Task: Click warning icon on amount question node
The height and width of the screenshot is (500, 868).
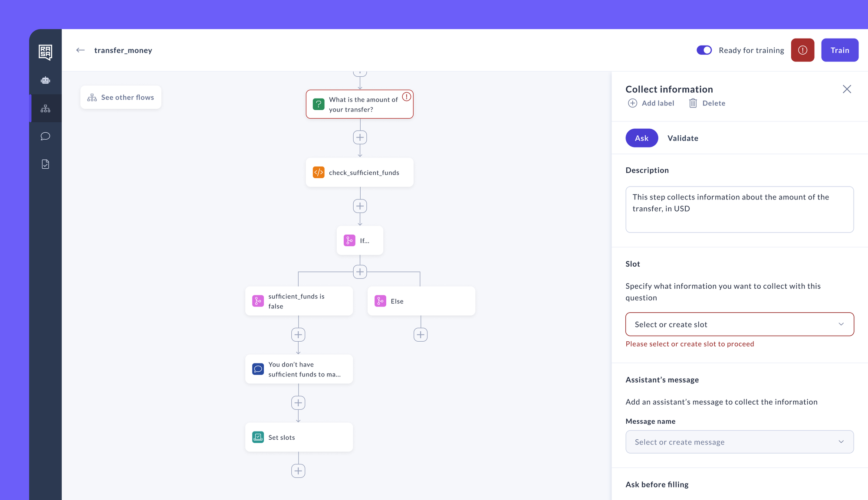Action: (406, 97)
